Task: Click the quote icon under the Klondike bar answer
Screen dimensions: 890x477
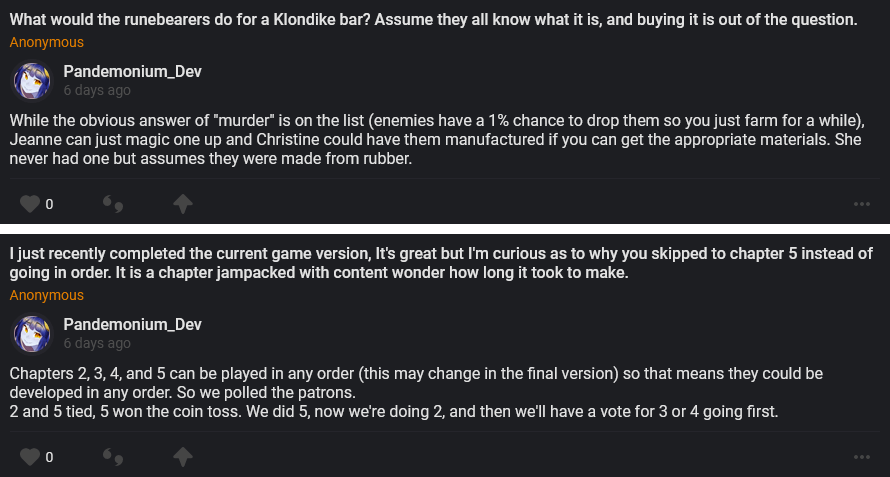Action: coord(113,204)
